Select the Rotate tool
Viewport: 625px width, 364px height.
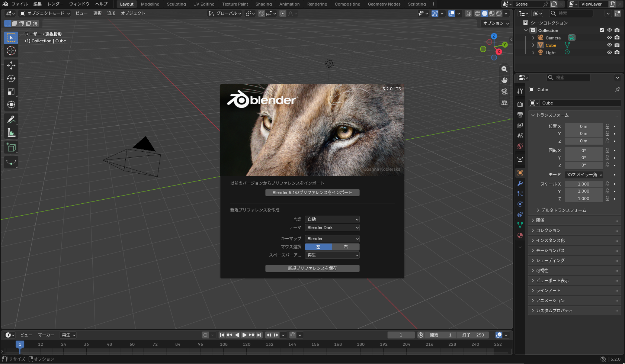11,78
